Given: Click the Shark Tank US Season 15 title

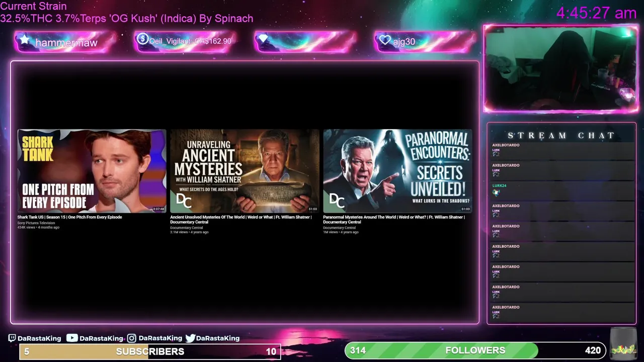Looking at the screenshot, I should tap(69, 217).
